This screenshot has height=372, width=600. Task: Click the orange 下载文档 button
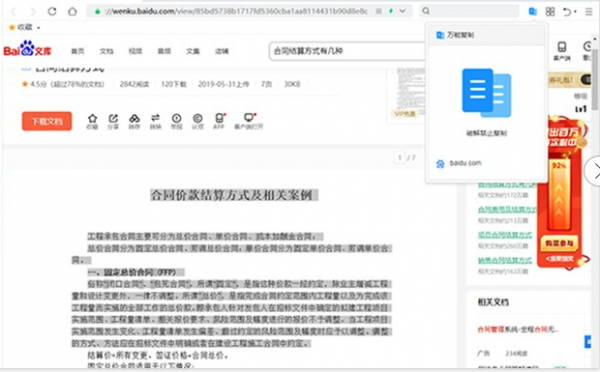47,121
